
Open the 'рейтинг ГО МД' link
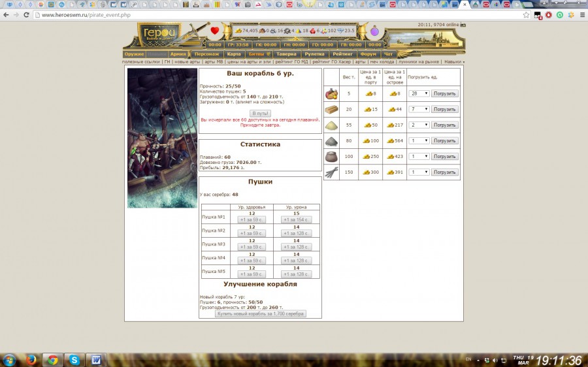291,62
